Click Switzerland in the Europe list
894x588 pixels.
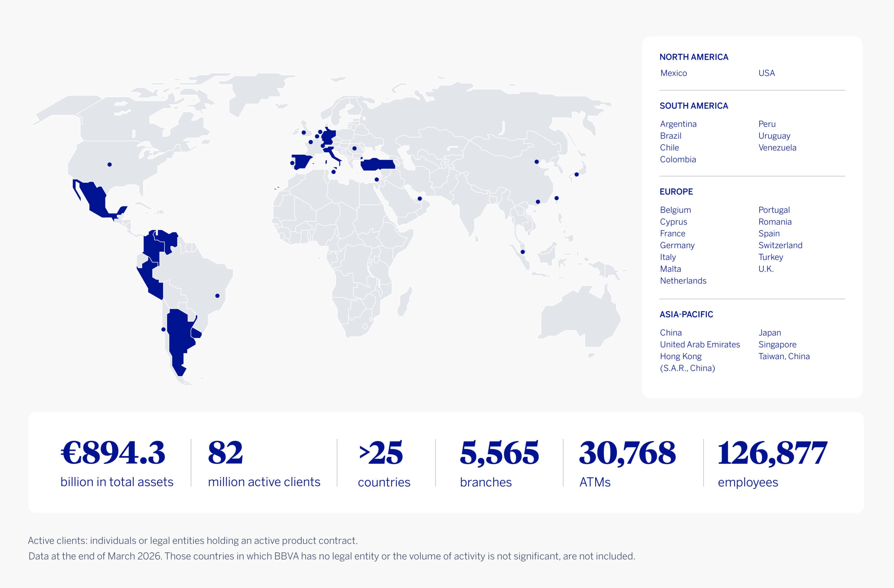780,245
